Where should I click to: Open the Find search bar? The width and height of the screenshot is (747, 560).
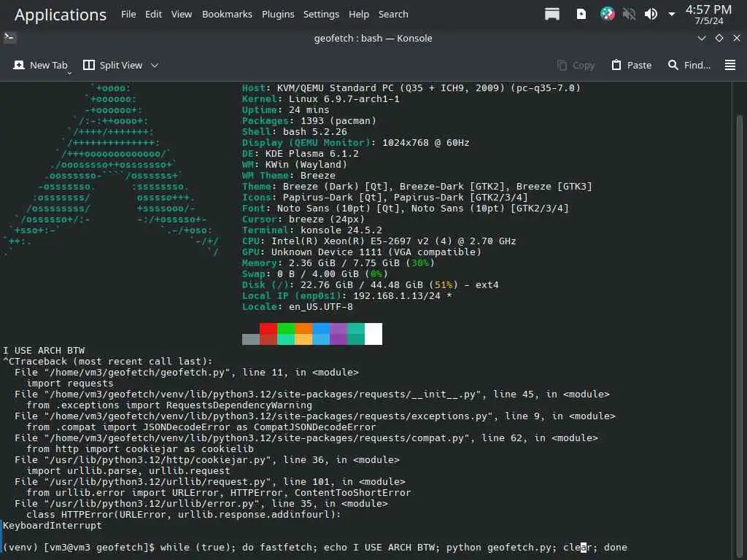(689, 65)
